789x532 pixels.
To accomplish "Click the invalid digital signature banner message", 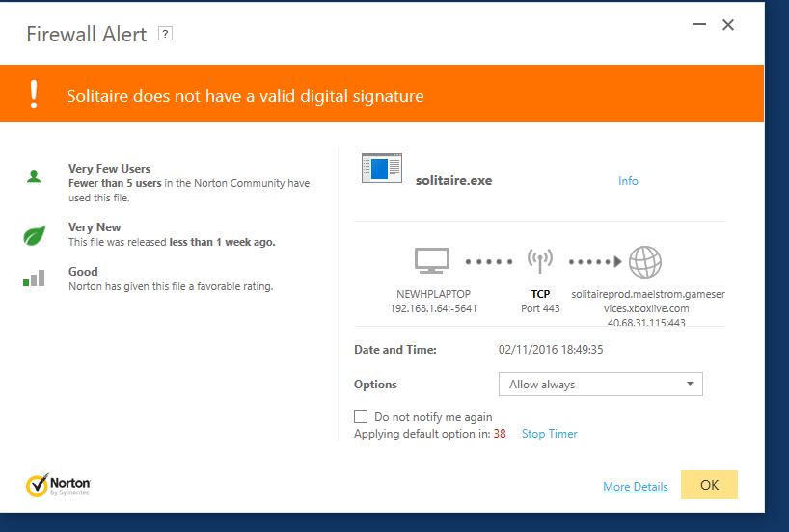I will [x=245, y=96].
